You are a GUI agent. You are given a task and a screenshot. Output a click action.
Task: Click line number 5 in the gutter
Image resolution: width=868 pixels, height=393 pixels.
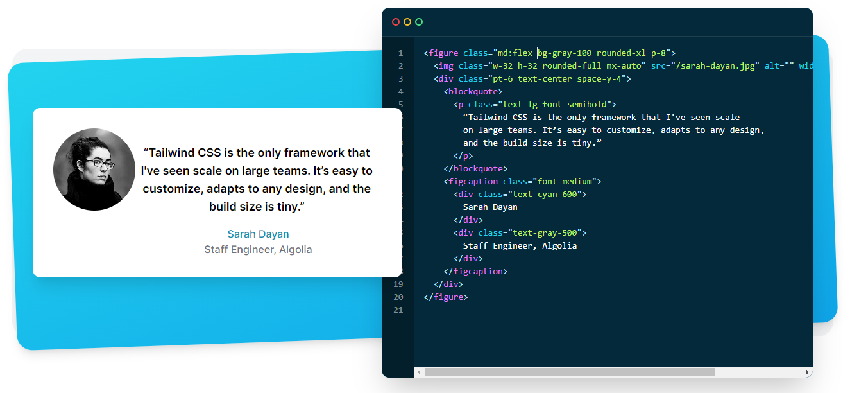point(400,105)
